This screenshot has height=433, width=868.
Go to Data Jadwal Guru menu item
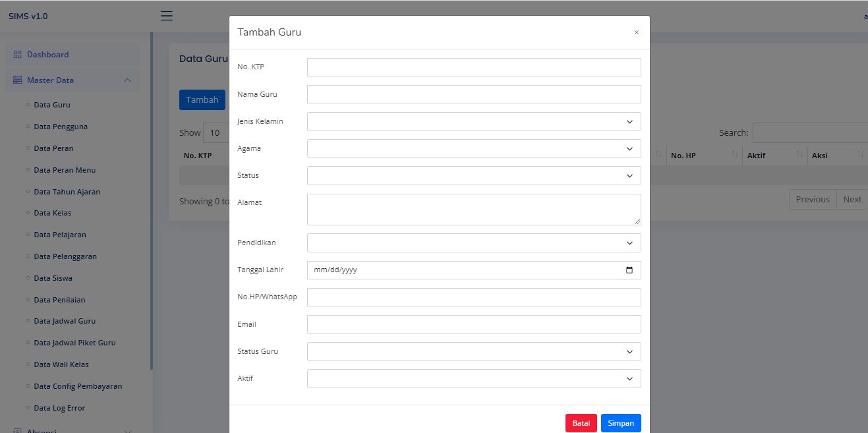pyautogui.click(x=65, y=321)
